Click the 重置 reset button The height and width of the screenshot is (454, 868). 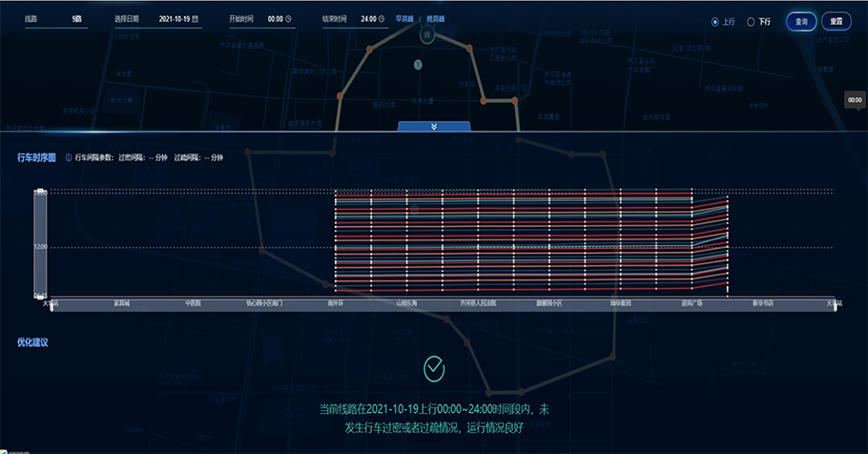tap(836, 21)
